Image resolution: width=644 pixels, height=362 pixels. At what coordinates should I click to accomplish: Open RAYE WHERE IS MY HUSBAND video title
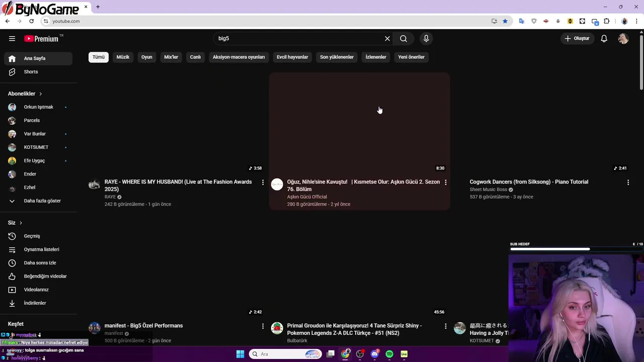point(178,186)
